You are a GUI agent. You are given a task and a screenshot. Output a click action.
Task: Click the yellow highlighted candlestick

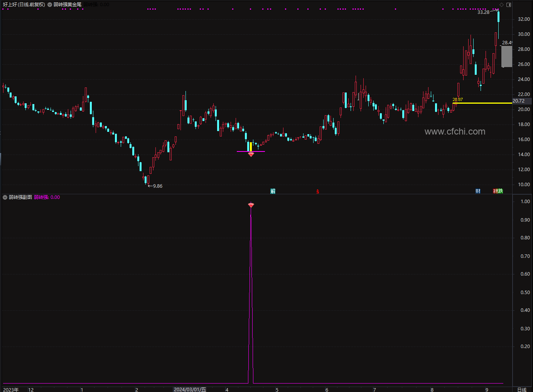click(251, 147)
